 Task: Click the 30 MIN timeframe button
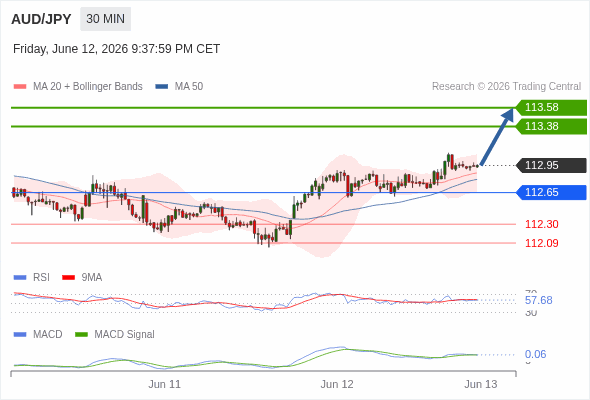click(105, 19)
